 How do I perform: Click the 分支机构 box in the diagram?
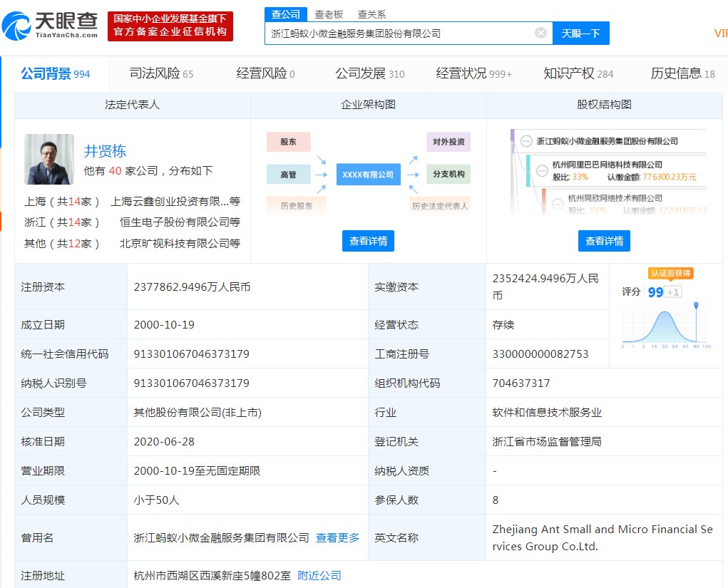(448, 174)
